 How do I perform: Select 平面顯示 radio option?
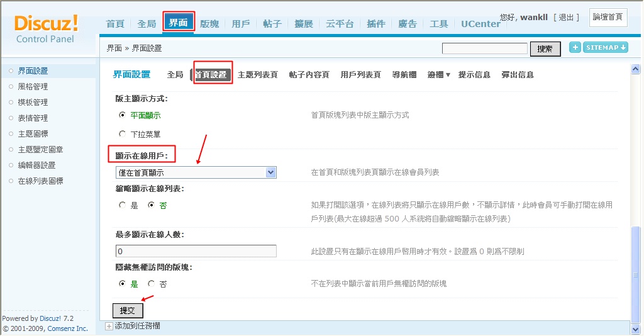pyautogui.click(x=122, y=115)
